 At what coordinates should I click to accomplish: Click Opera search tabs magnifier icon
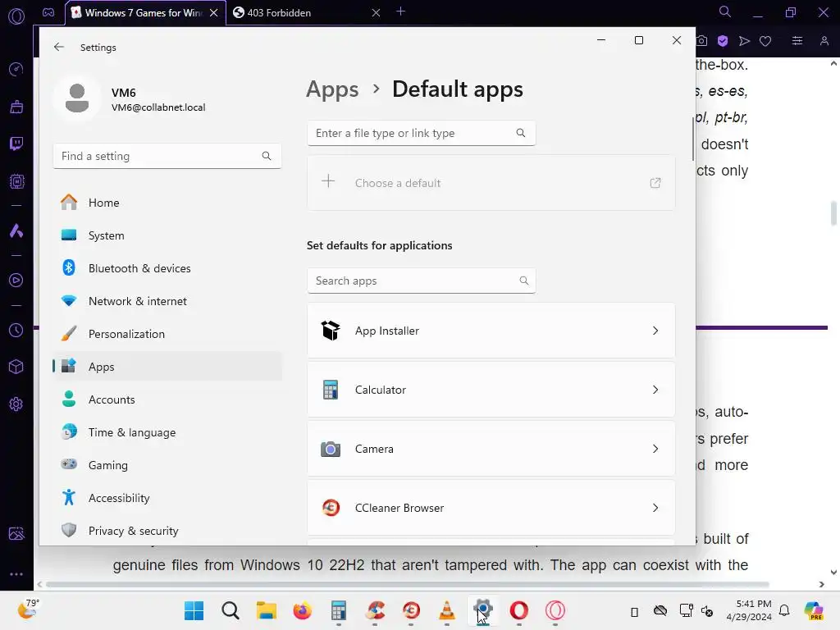(725, 11)
